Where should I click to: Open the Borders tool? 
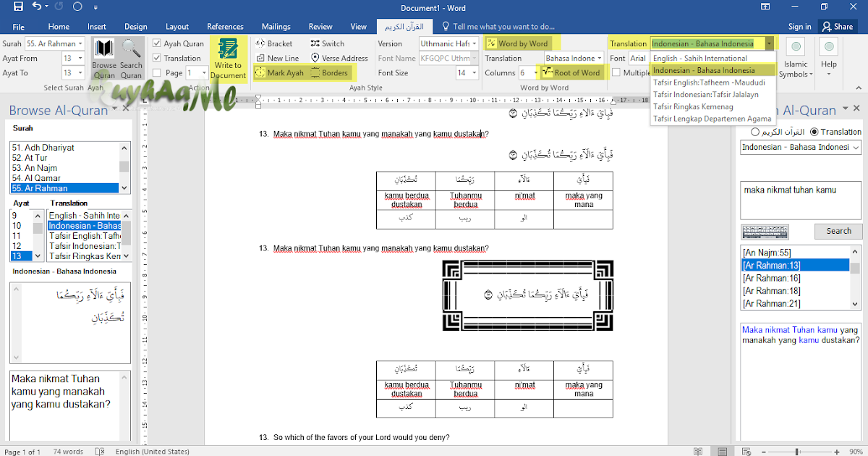pyautogui.click(x=330, y=73)
